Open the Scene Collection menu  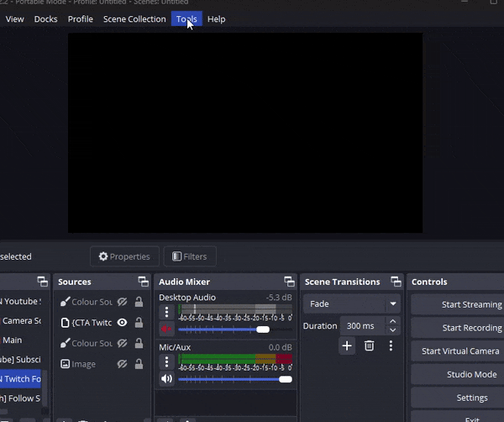(x=134, y=18)
